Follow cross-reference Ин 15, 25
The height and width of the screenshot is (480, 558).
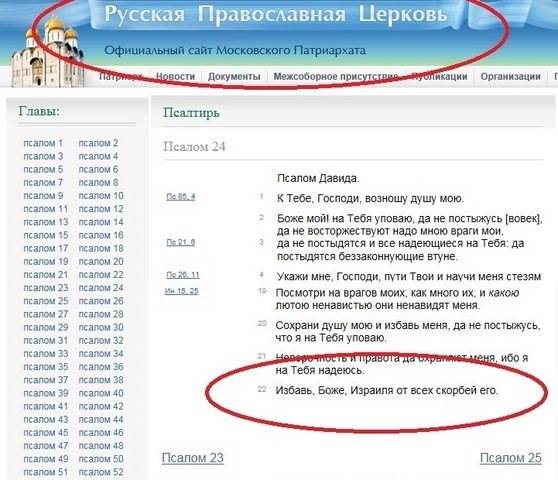pos(181,291)
